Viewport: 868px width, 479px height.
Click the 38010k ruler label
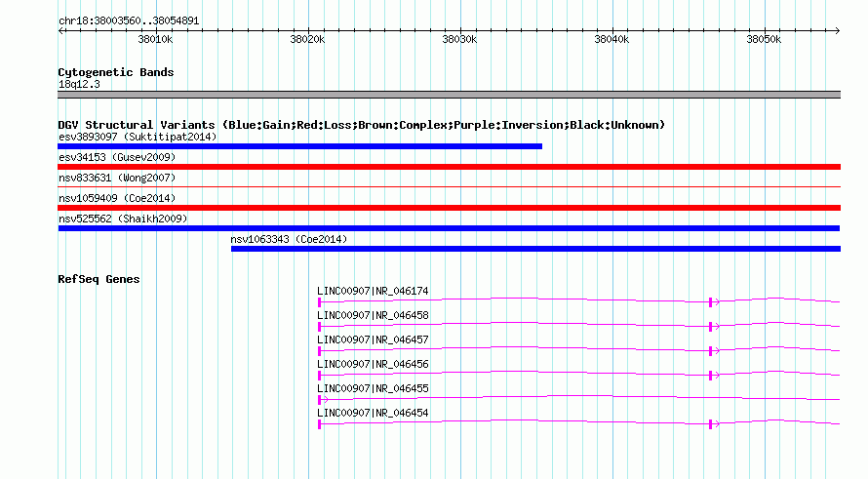point(155,39)
